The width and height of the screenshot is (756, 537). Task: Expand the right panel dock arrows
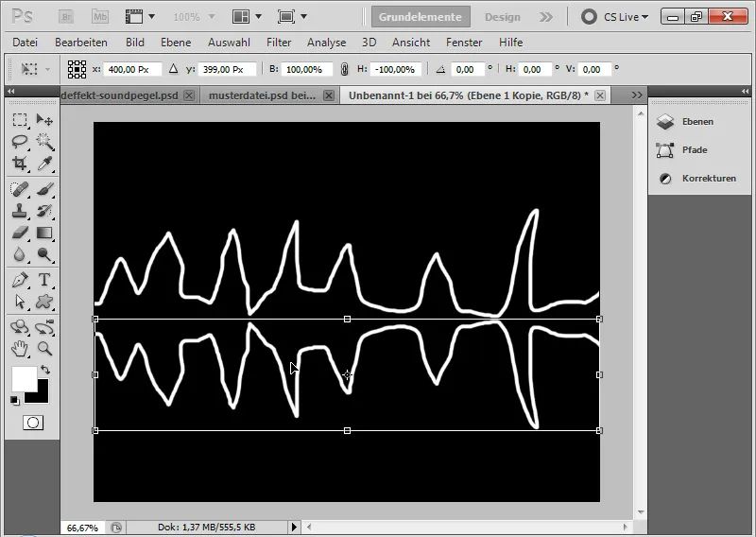tap(746, 91)
